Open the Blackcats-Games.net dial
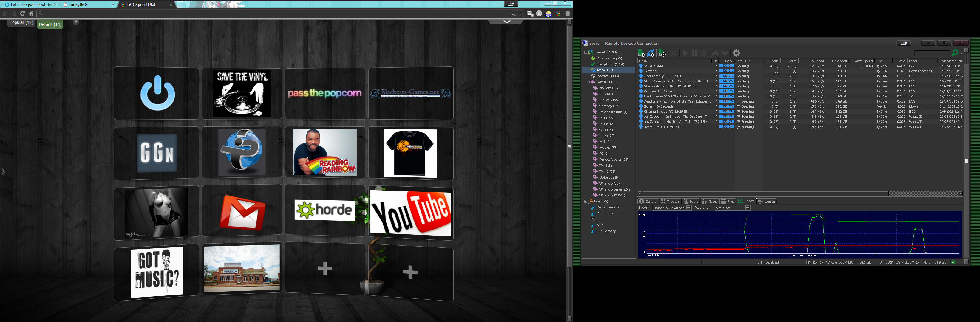The width and height of the screenshot is (980, 322). coord(411,93)
